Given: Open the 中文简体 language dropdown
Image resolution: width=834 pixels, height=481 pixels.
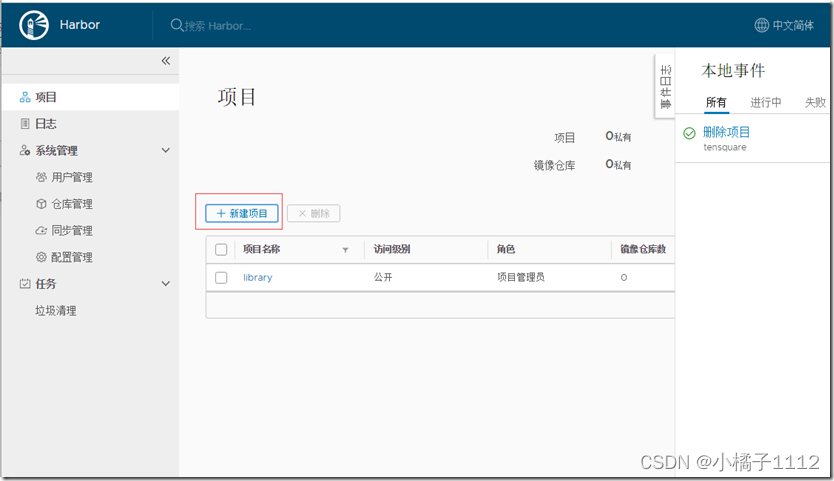Looking at the screenshot, I should 785,25.
